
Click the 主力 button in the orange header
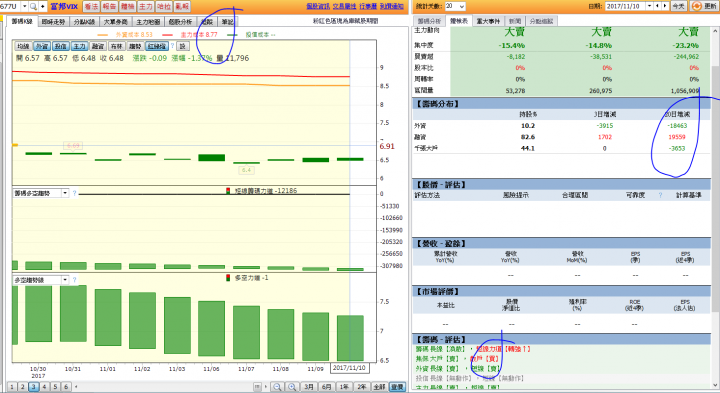(146, 6)
